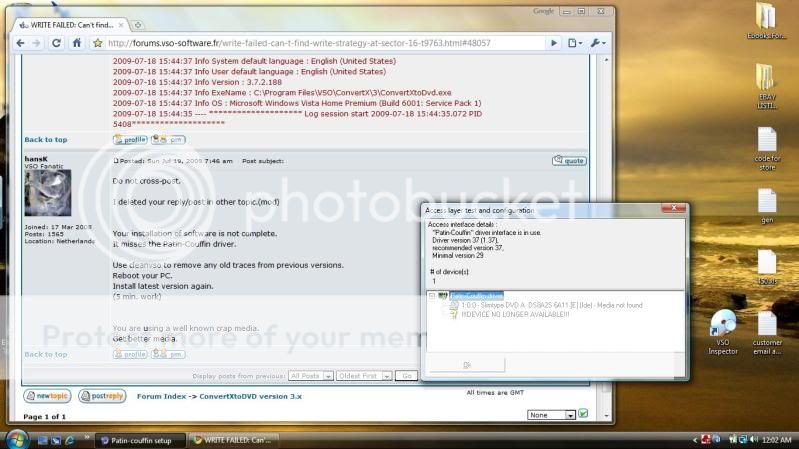Bookmark the page with the star icon
Screen dimensions: 799x449
98,43
